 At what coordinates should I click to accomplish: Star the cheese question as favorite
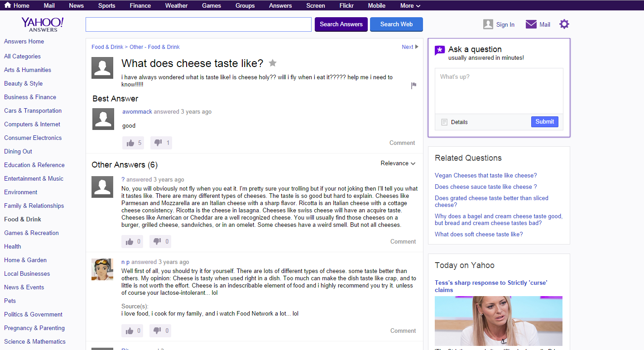273,63
